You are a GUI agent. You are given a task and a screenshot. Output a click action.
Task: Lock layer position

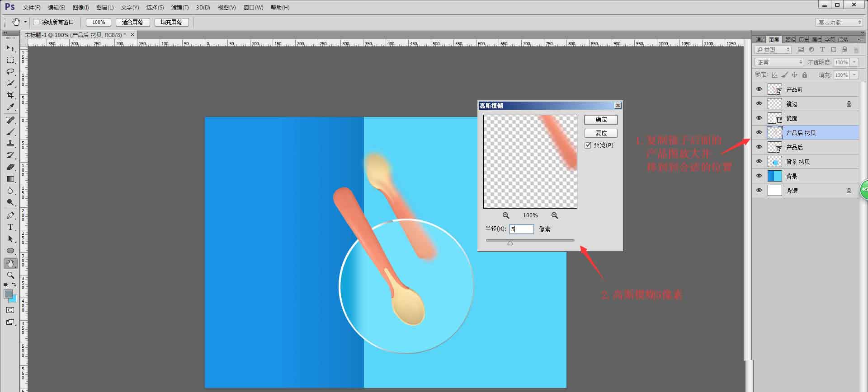pos(794,75)
